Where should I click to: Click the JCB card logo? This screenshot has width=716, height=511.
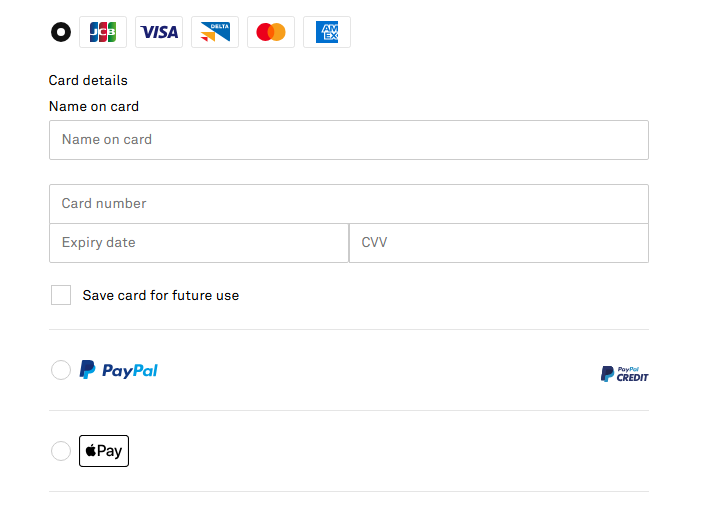pyautogui.click(x=103, y=32)
